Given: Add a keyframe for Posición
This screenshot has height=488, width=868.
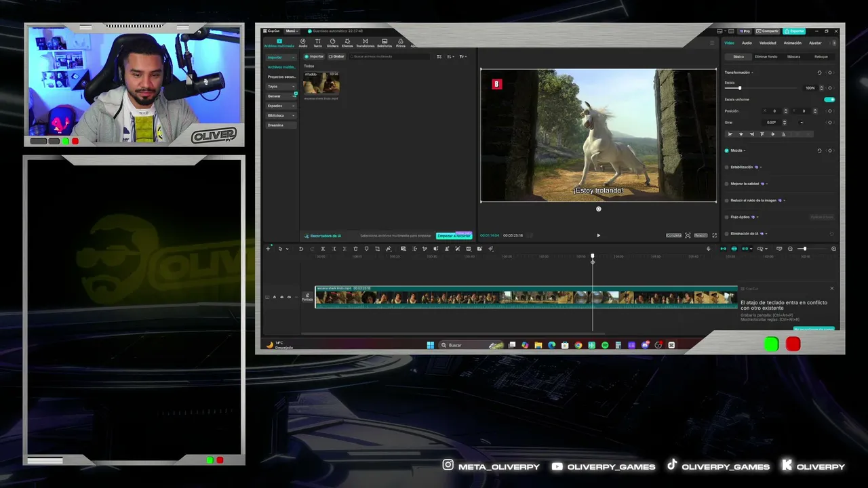Looking at the screenshot, I should click(830, 111).
